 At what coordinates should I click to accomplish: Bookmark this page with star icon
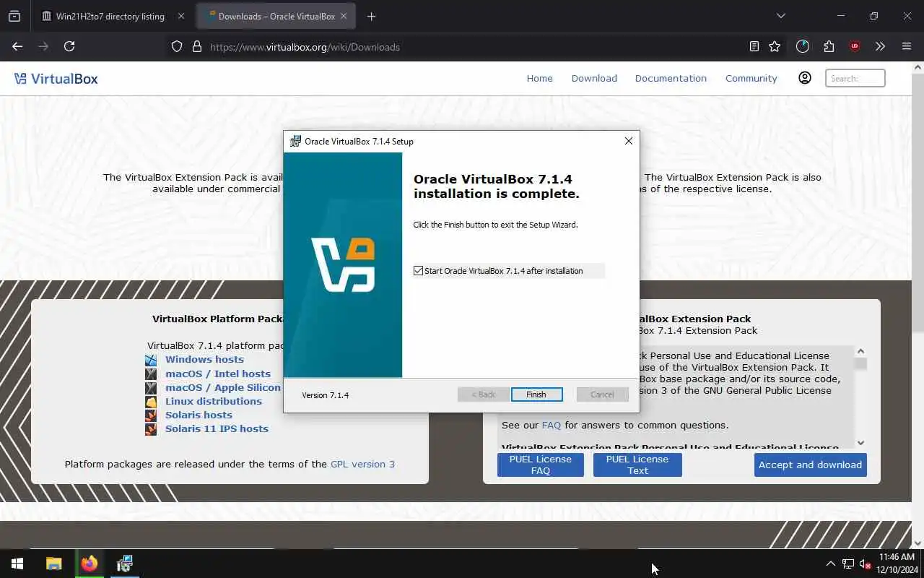coord(775,46)
